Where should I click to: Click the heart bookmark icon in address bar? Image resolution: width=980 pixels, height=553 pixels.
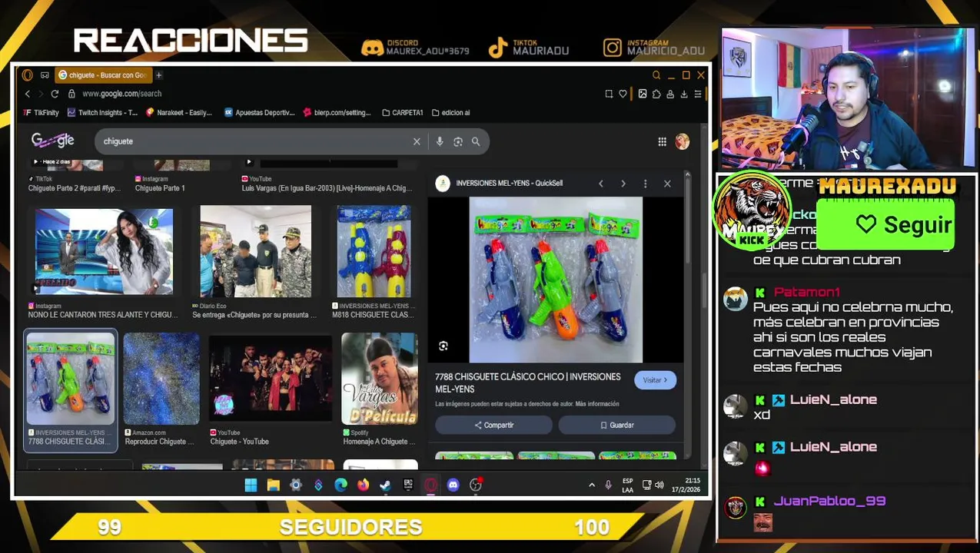pyautogui.click(x=623, y=94)
